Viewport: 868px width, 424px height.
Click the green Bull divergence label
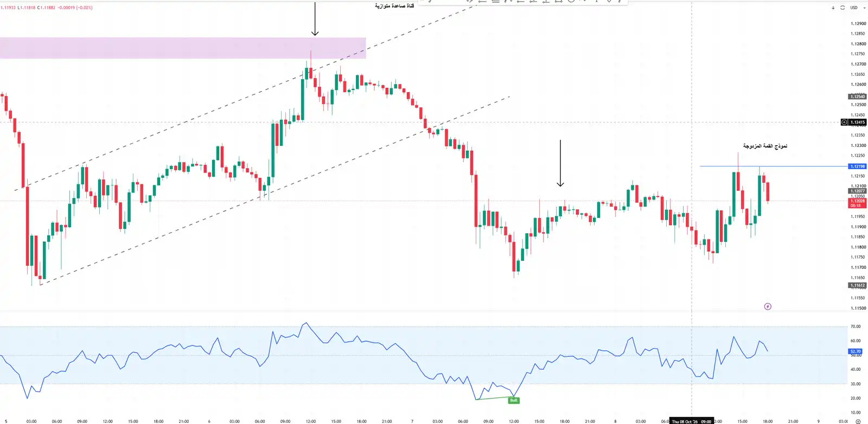coord(514,401)
